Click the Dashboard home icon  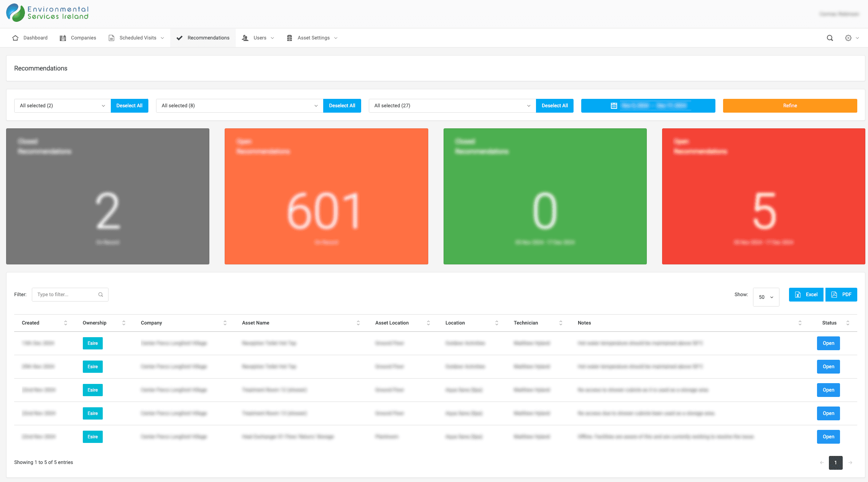pos(15,38)
